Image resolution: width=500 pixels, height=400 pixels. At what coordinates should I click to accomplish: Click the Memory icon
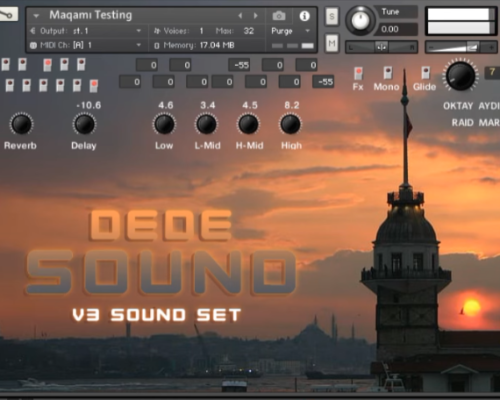point(157,46)
